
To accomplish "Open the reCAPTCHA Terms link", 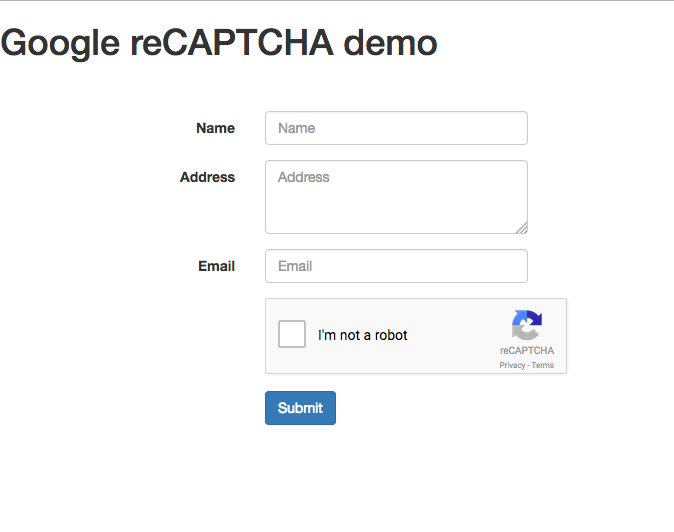I will tap(542, 365).
